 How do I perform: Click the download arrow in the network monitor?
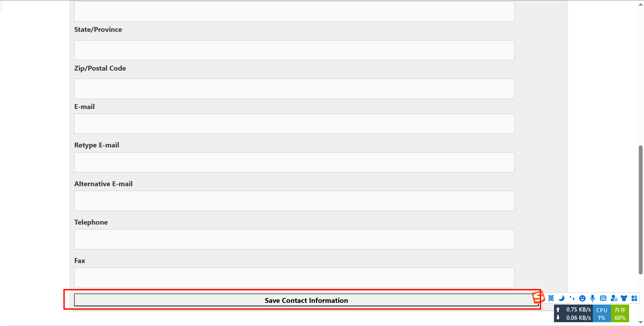click(x=558, y=318)
